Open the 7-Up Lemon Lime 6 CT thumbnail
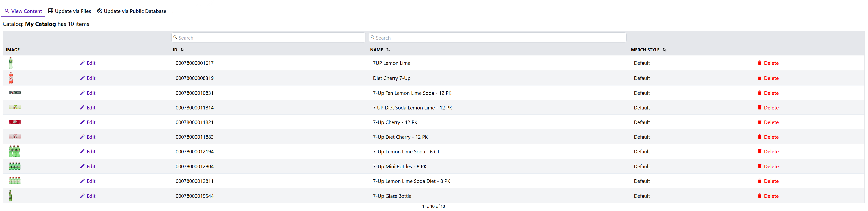This screenshot has height=211, width=868. click(x=14, y=151)
